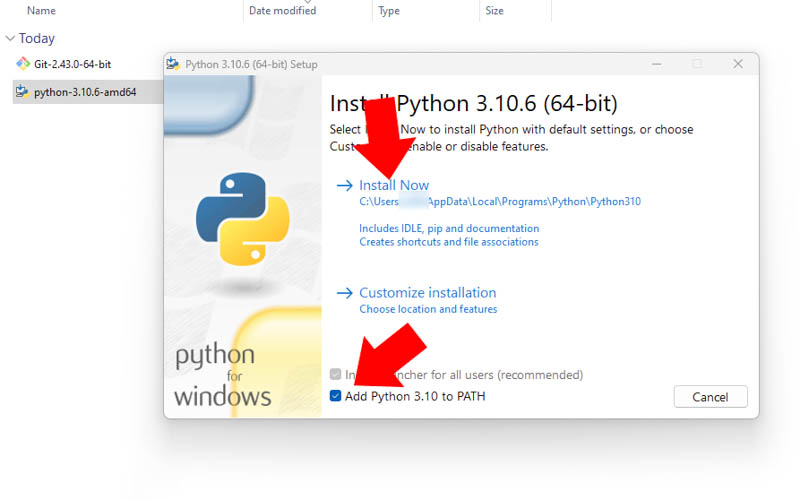Click the Git installer file icon

tap(22, 64)
